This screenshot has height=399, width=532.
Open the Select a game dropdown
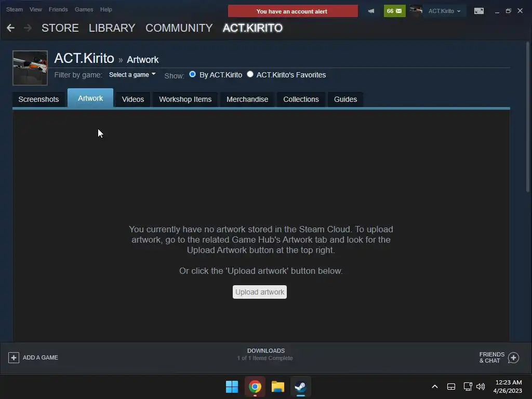(132, 75)
